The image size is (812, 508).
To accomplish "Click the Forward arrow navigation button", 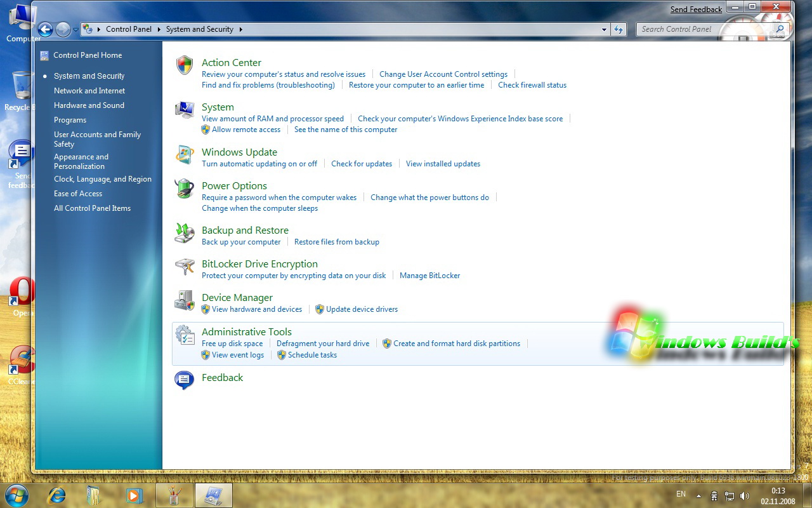I will (x=63, y=29).
